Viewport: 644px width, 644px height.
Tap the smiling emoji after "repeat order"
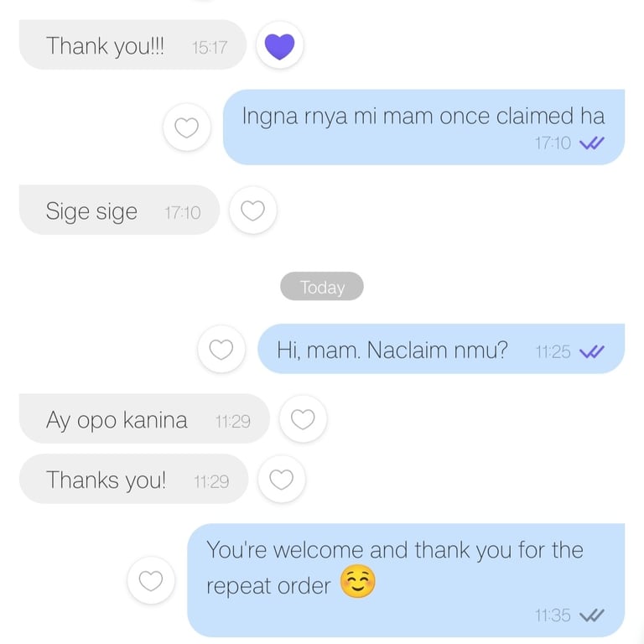[x=358, y=582]
